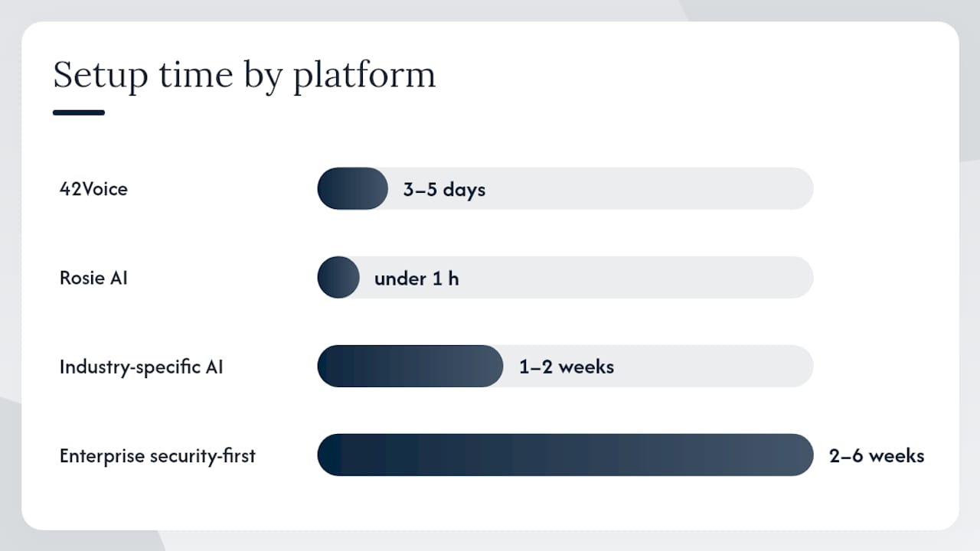980x551 pixels.
Task: Click the dark filled Rosie AI bar segment
Action: (338, 277)
